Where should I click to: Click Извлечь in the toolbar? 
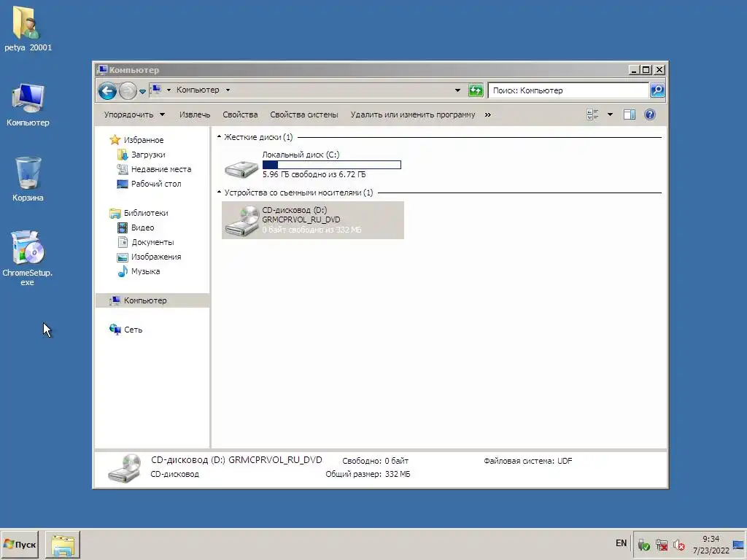pyautogui.click(x=195, y=114)
